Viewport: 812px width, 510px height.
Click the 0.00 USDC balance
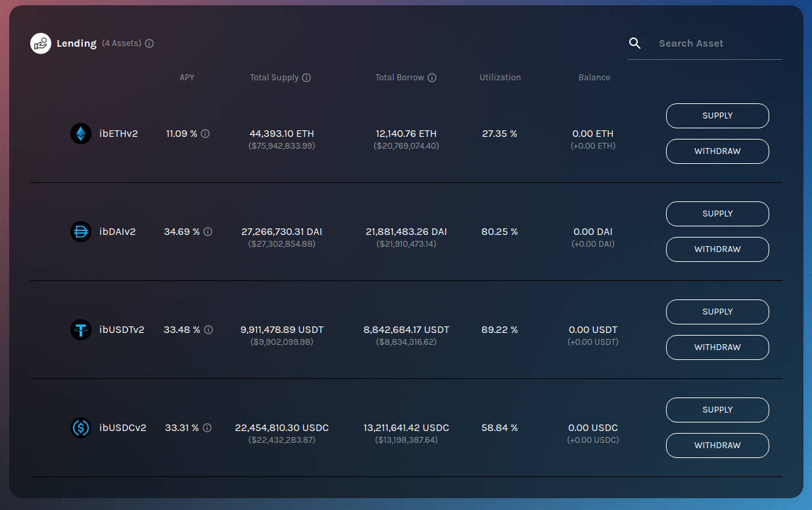[x=593, y=428]
